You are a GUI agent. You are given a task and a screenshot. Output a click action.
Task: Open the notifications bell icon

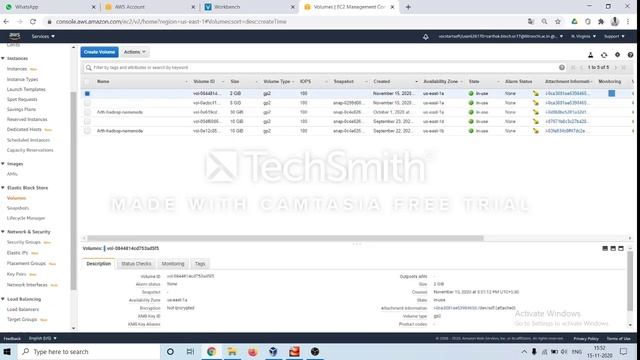coord(426,37)
